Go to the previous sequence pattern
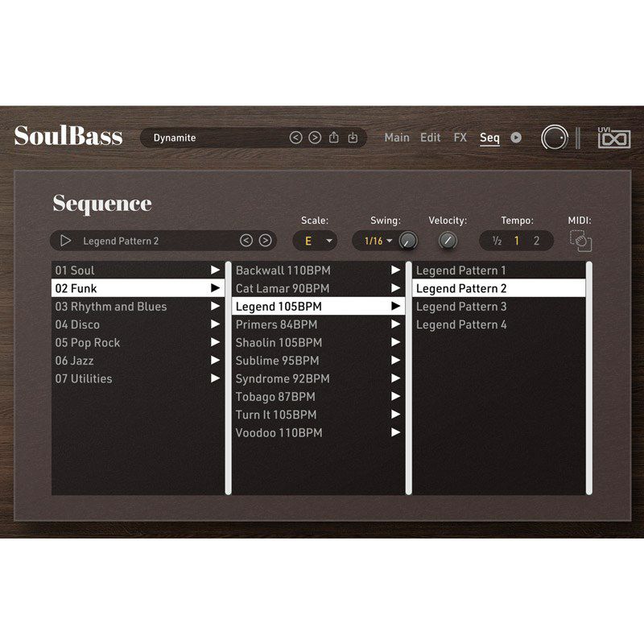 (246, 241)
